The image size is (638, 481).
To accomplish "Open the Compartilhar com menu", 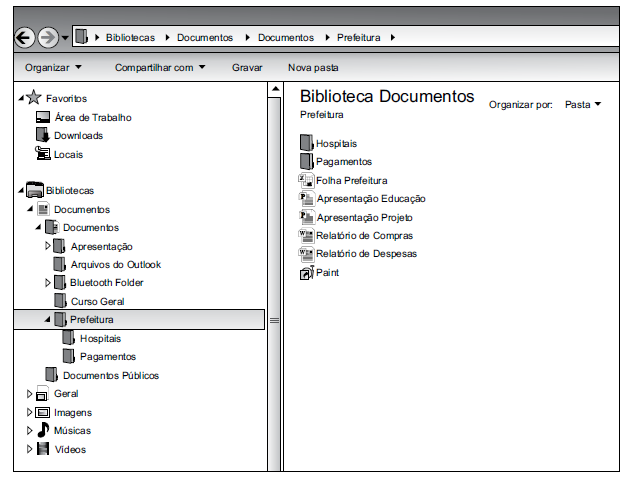I will tap(159, 68).
